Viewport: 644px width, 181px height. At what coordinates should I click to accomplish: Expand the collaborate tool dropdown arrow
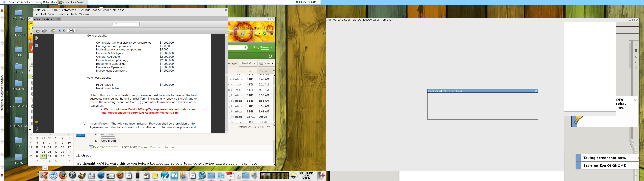[47, 31]
